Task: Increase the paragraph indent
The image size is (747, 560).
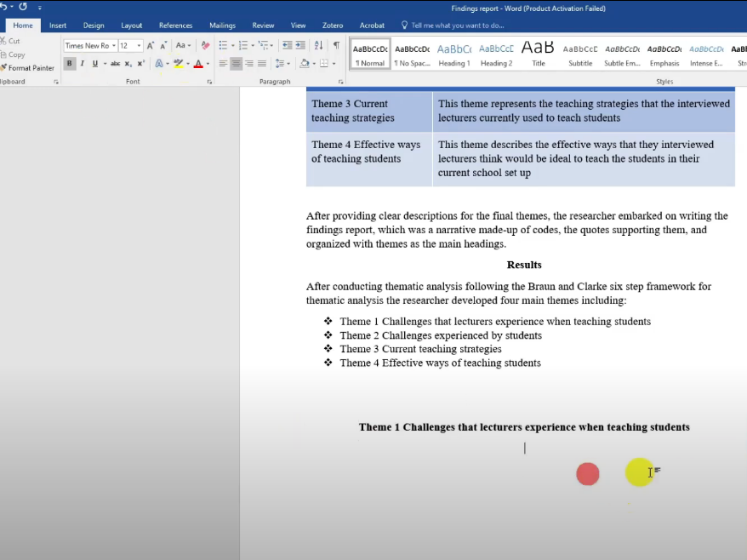Action: point(300,45)
